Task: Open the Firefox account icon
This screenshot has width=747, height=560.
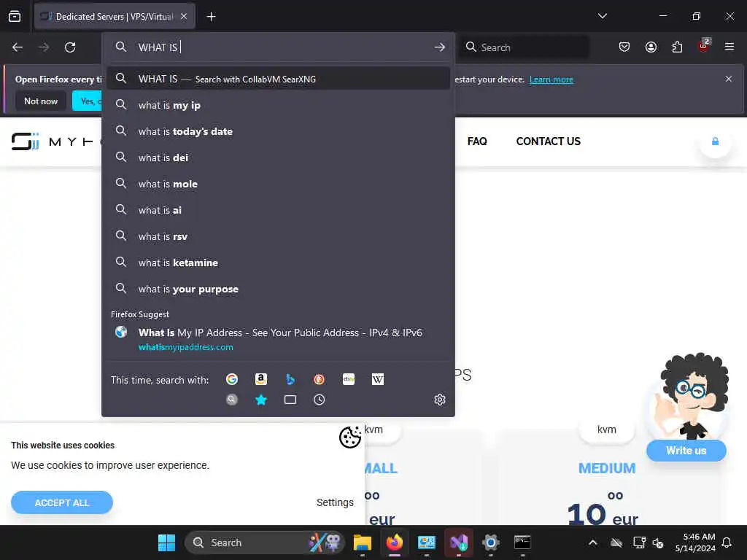Action: [x=651, y=47]
